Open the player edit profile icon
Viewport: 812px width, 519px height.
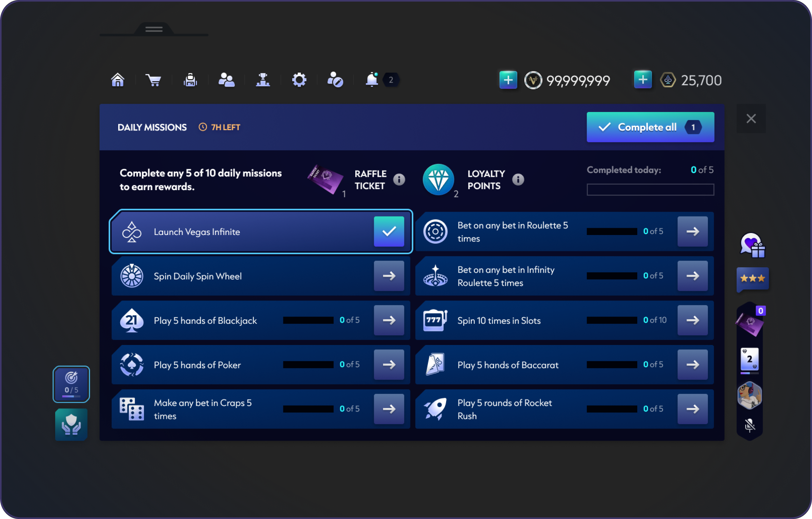[x=335, y=80]
